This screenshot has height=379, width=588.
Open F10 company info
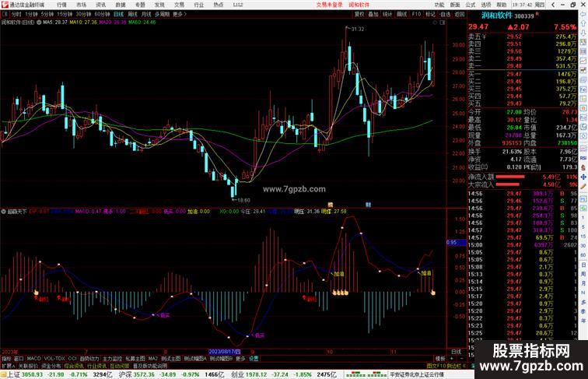click(x=416, y=14)
